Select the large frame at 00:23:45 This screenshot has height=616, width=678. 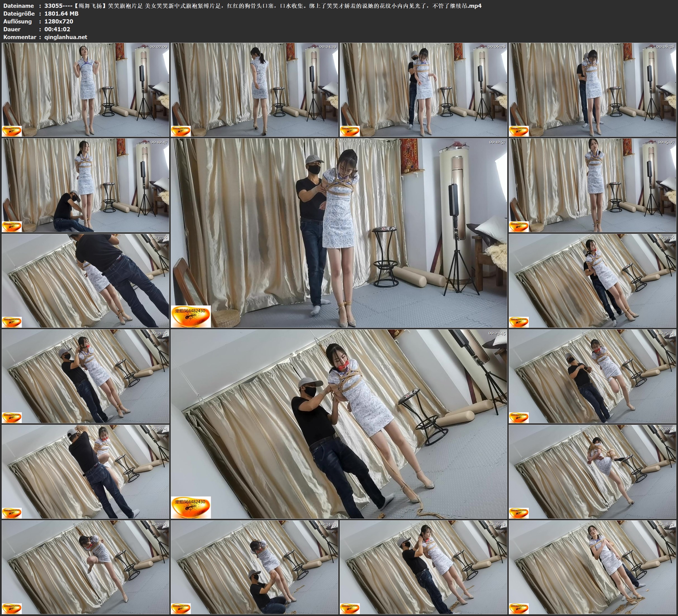click(x=339, y=424)
